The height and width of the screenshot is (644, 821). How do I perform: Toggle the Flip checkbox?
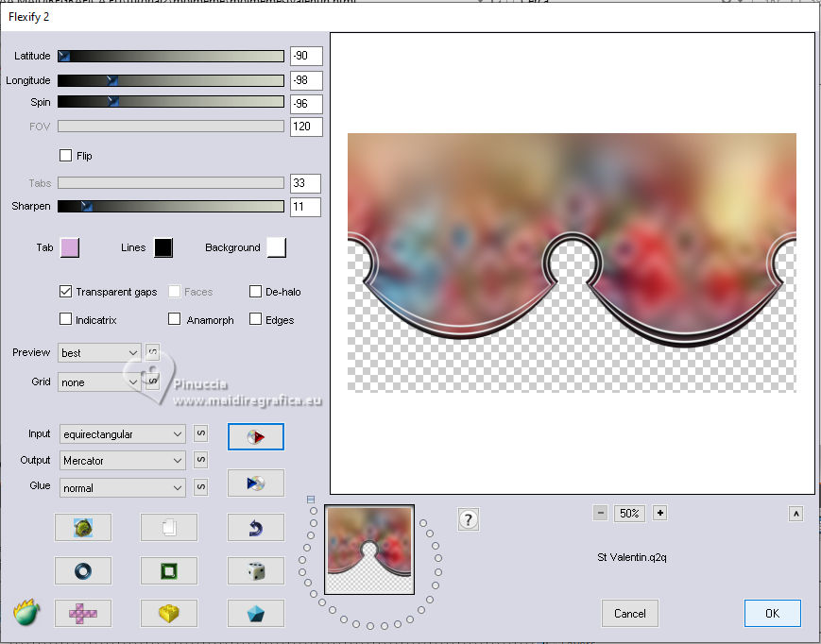(65, 156)
